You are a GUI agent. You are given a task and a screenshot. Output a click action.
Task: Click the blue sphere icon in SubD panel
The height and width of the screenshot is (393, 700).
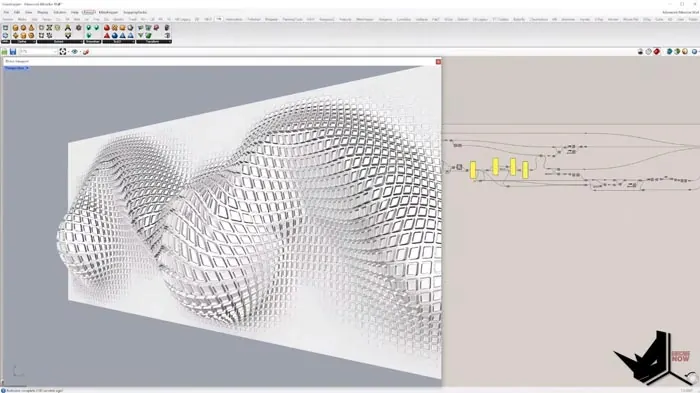(115, 35)
